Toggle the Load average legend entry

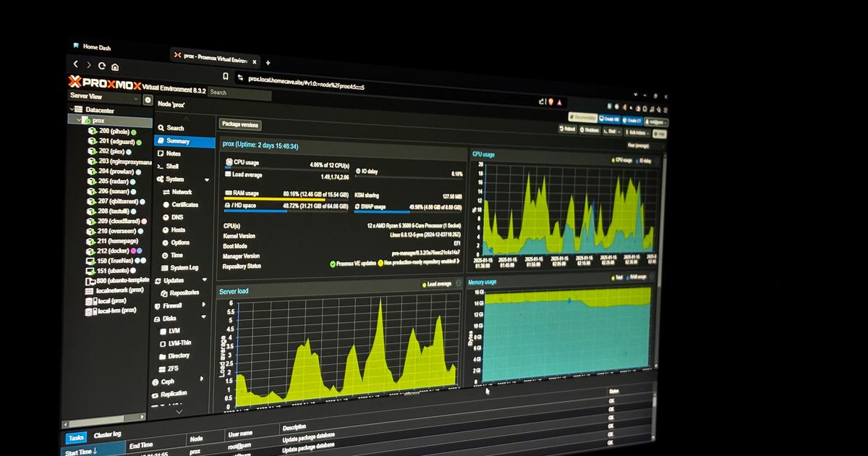coord(437,284)
